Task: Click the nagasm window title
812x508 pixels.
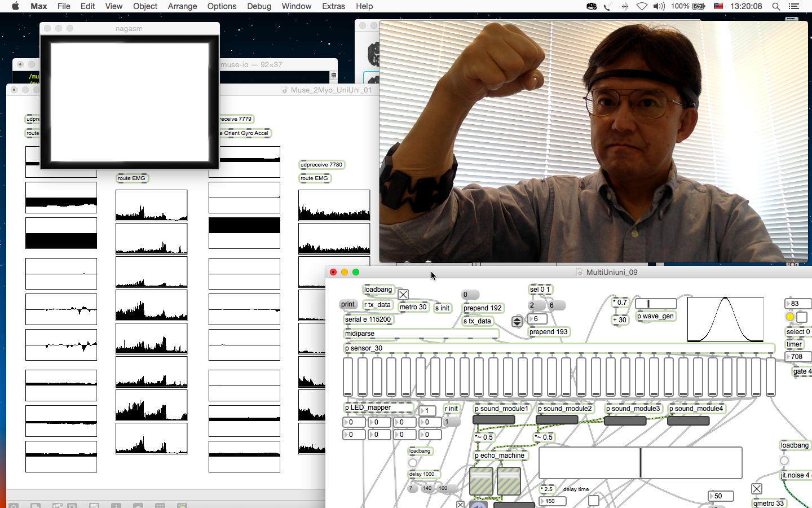Action: pyautogui.click(x=129, y=28)
